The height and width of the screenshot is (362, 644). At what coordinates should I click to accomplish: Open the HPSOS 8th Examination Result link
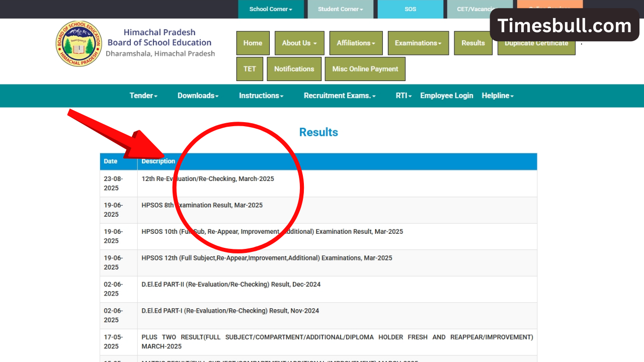202,205
